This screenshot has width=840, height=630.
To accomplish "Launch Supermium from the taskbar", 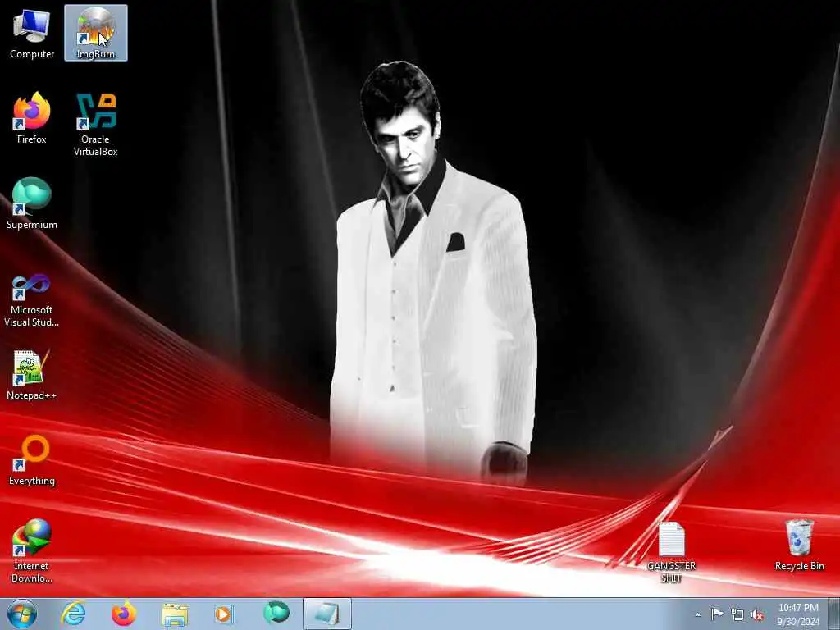I will pos(276,614).
